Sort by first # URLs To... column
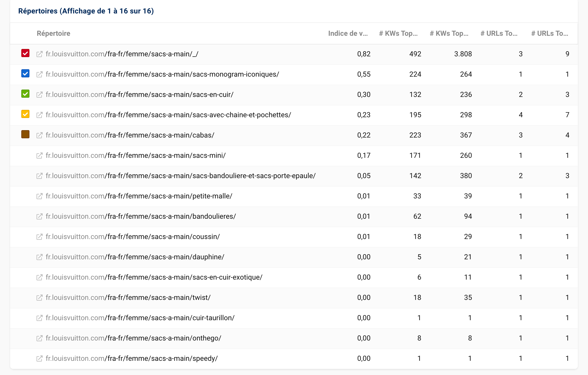The height and width of the screenshot is (375, 588). [499, 33]
